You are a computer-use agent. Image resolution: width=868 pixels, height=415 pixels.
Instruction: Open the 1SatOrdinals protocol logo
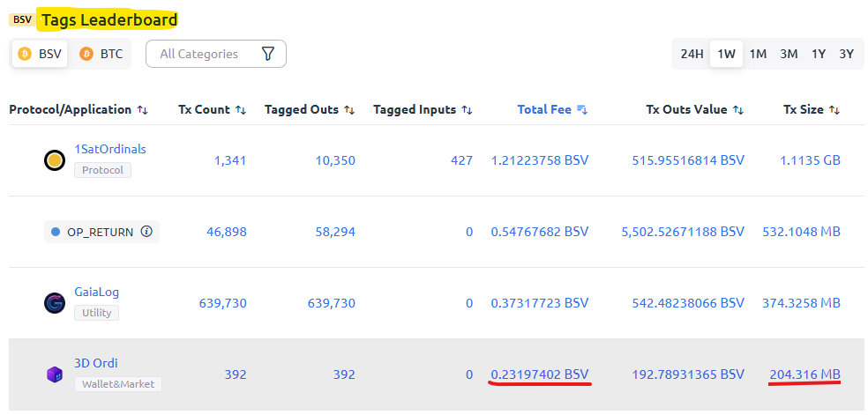click(55, 160)
